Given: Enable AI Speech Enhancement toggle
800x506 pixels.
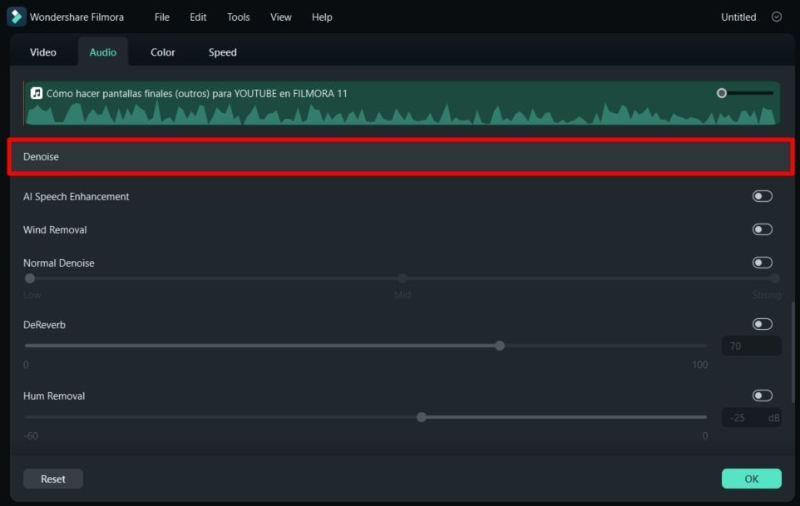Looking at the screenshot, I should click(x=762, y=196).
